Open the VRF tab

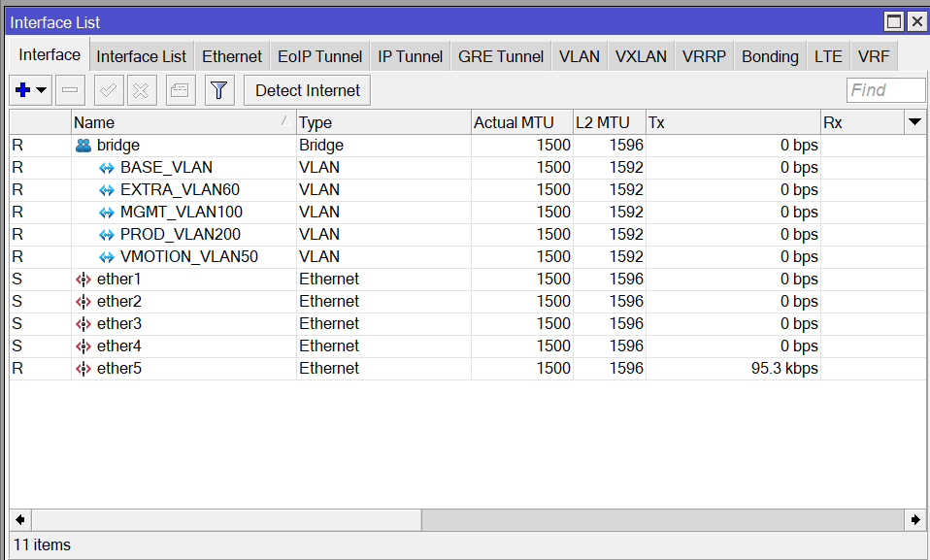874,56
